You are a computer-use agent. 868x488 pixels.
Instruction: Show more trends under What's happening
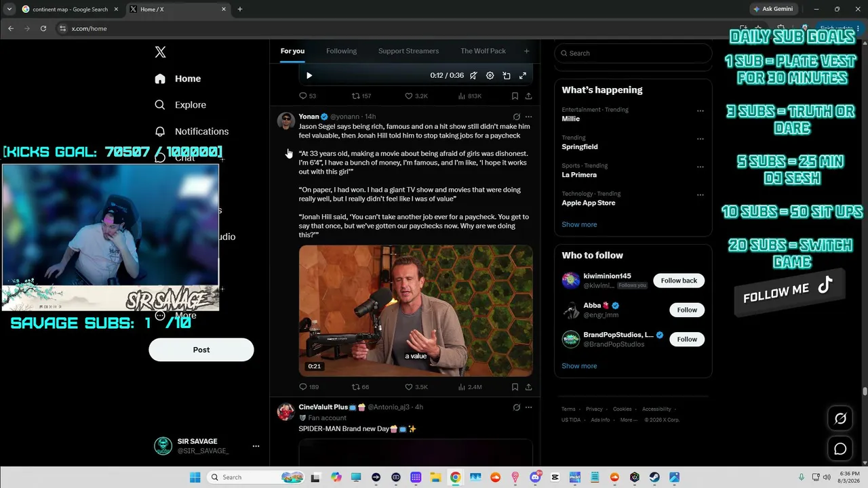pos(579,224)
